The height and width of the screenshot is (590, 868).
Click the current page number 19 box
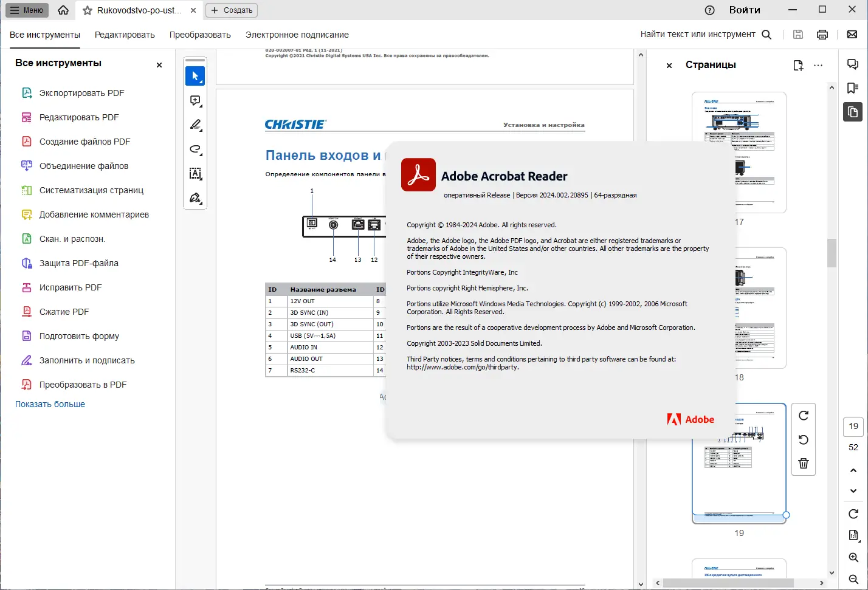[853, 427]
